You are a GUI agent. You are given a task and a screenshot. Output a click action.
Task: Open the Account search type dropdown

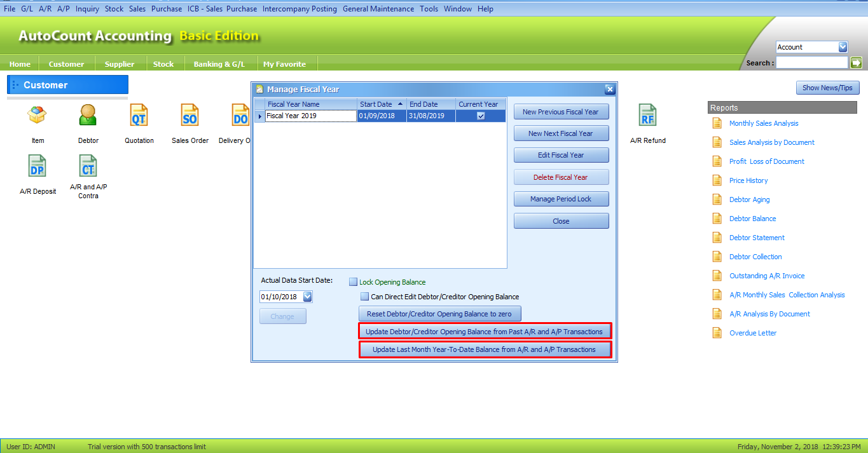(x=843, y=47)
